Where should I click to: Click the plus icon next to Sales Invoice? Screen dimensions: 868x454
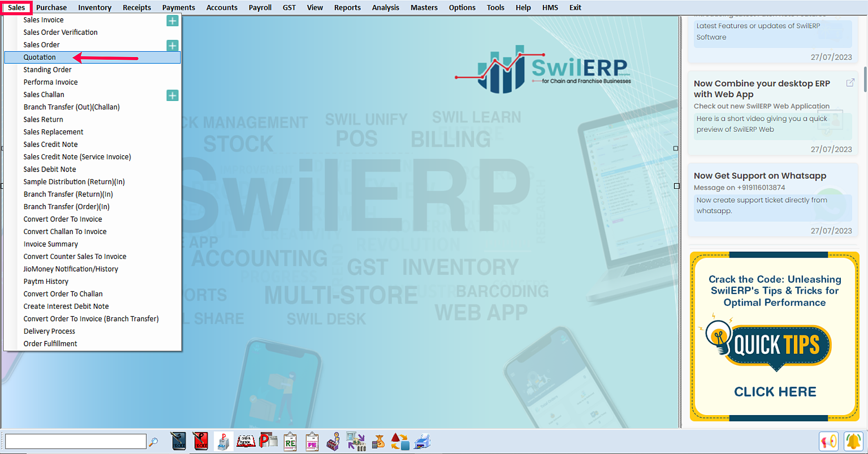tap(172, 20)
